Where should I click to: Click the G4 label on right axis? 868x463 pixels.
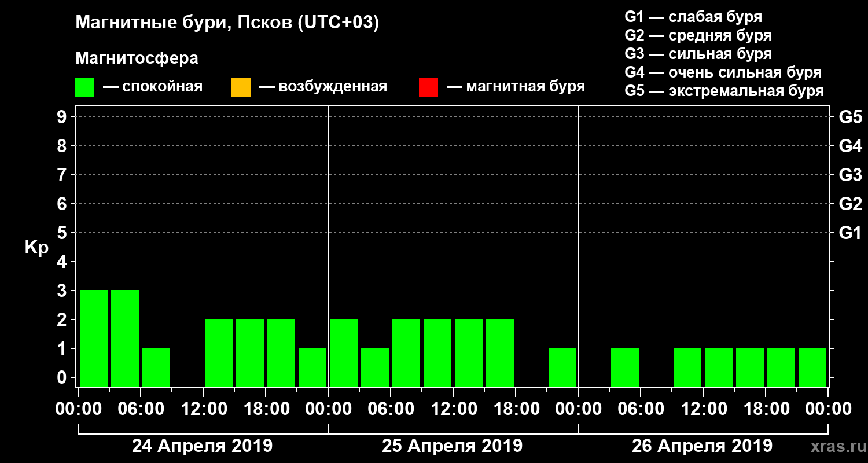click(850, 146)
